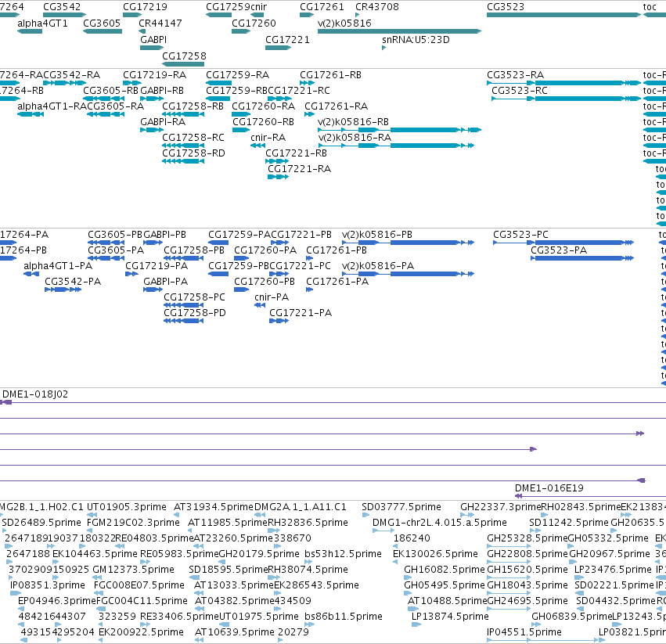Click the v(2)k05816-RB transcript
Screen dimensions: 666x644
399,130
